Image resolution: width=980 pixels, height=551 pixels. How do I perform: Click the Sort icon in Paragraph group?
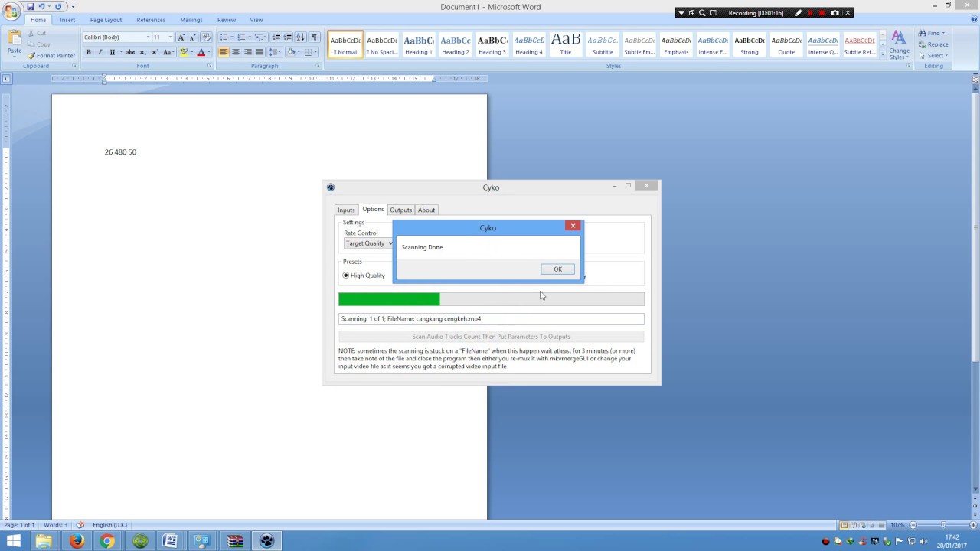300,37
